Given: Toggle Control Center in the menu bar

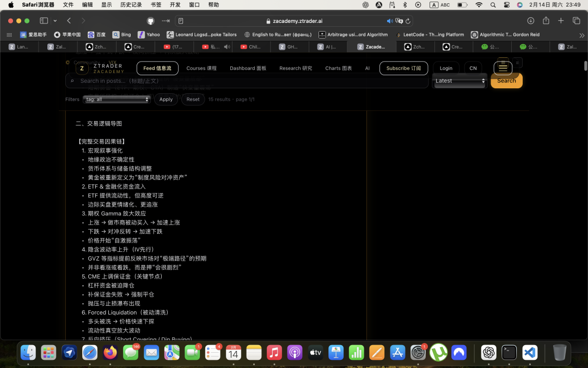Looking at the screenshot, I should [507, 5].
